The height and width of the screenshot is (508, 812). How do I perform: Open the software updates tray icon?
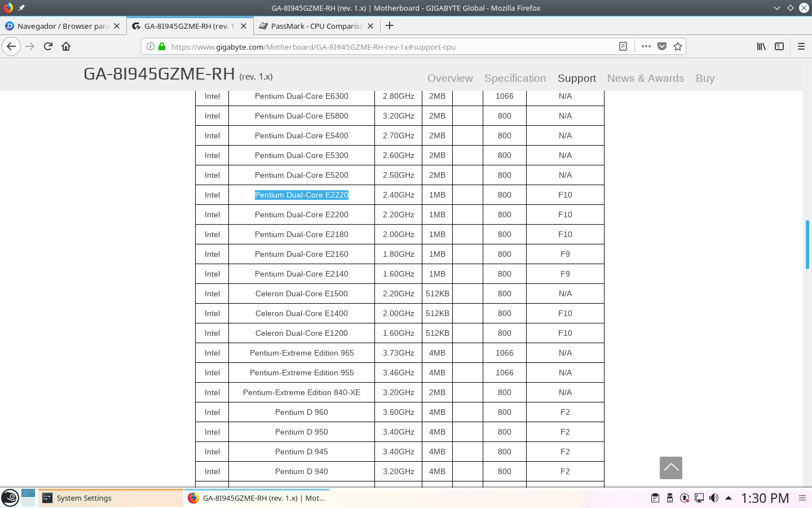click(x=685, y=498)
